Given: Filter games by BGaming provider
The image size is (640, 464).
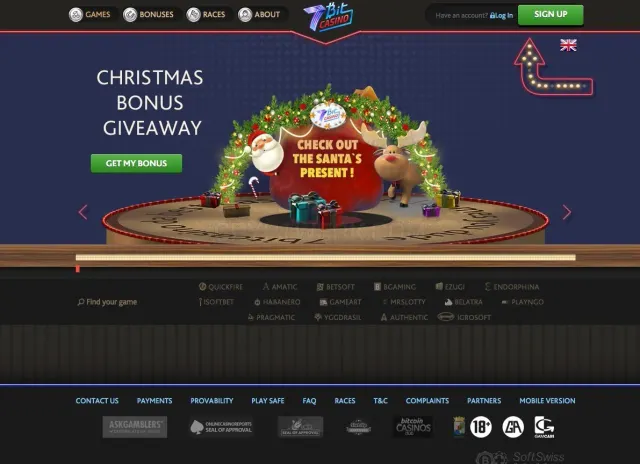Looking at the screenshot, I should pos(395,287).
